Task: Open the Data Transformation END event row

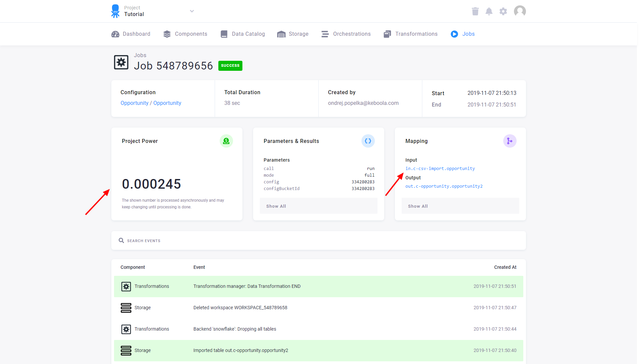Action: coord(319,287)
